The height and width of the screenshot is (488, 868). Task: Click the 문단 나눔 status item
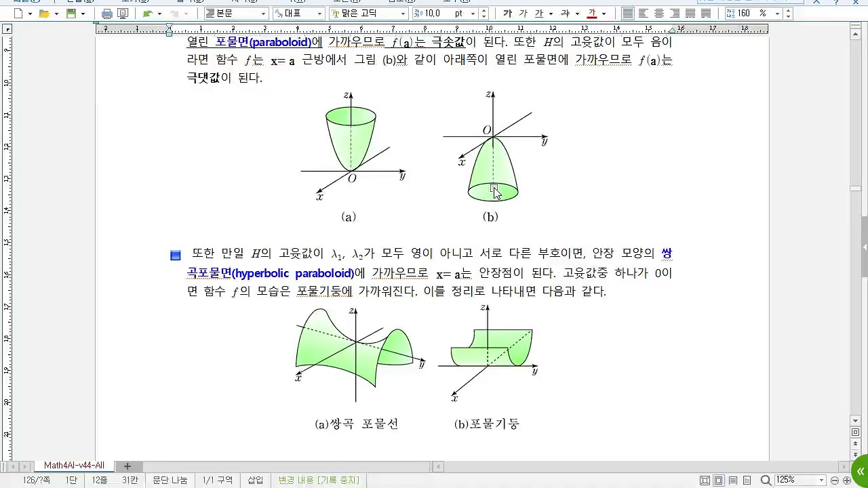[x=170, y=480]
